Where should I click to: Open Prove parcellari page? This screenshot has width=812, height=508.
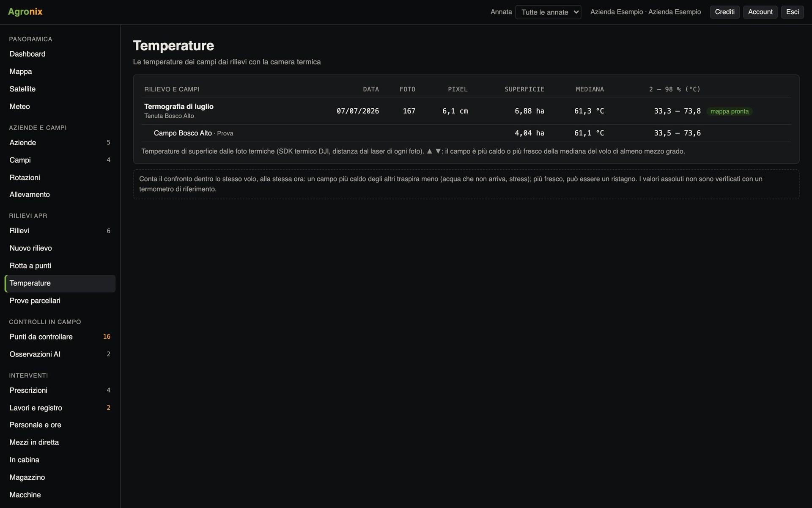coord(60,301)
